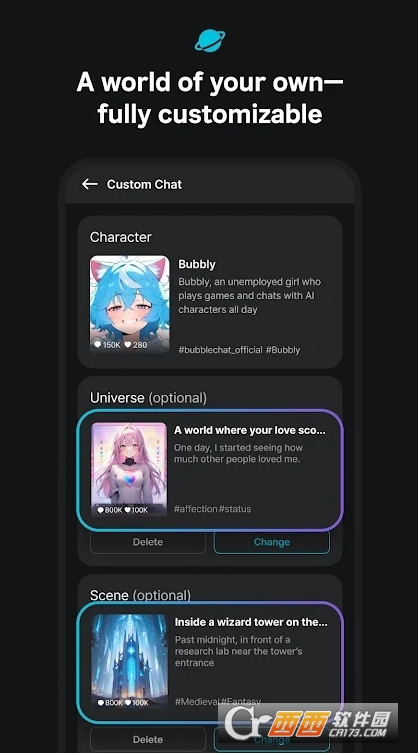Click the planet logo icon at top
Image resolution: width=418 pixels, height=753 pixels.
209,40
